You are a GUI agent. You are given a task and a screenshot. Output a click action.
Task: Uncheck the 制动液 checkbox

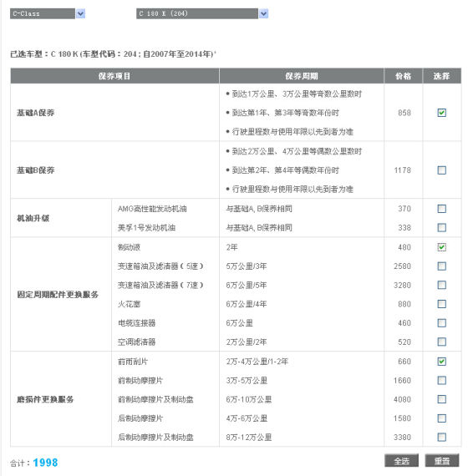pyautogui.click(x=441, y=247)
